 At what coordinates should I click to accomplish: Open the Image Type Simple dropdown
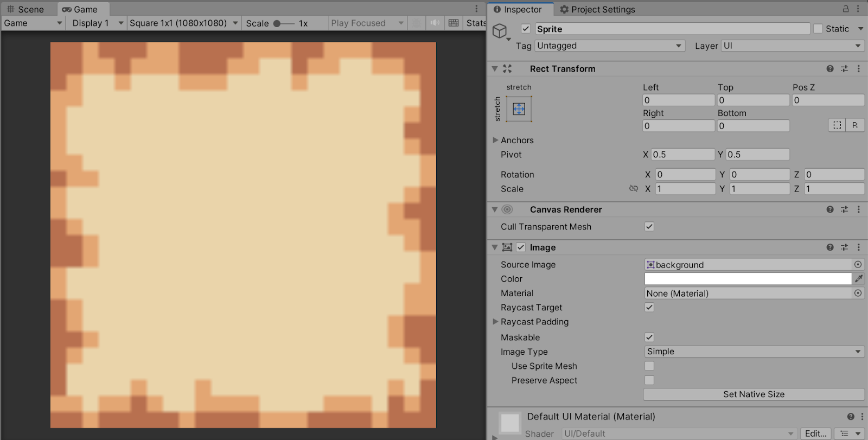(x=754, y=352)
